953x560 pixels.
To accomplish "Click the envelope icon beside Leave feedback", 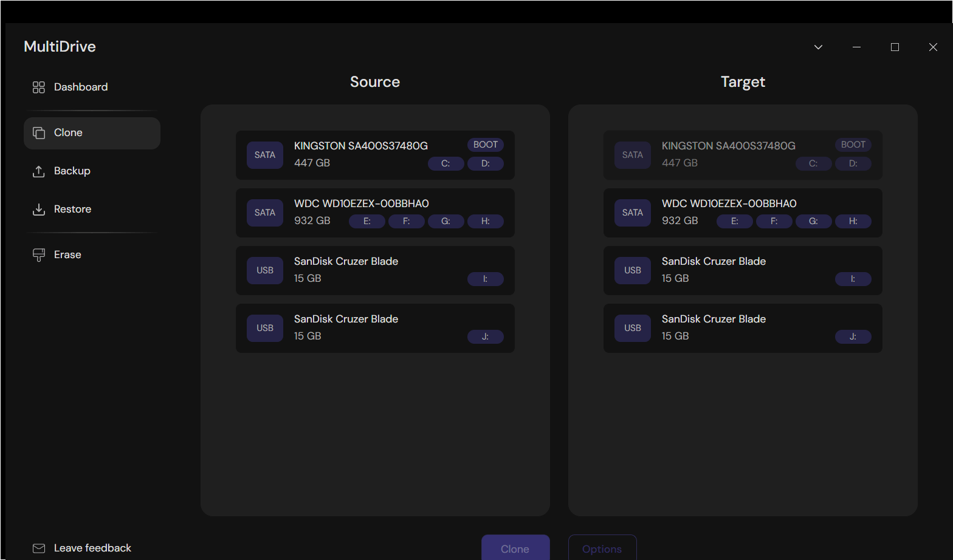I will point(39,548).
